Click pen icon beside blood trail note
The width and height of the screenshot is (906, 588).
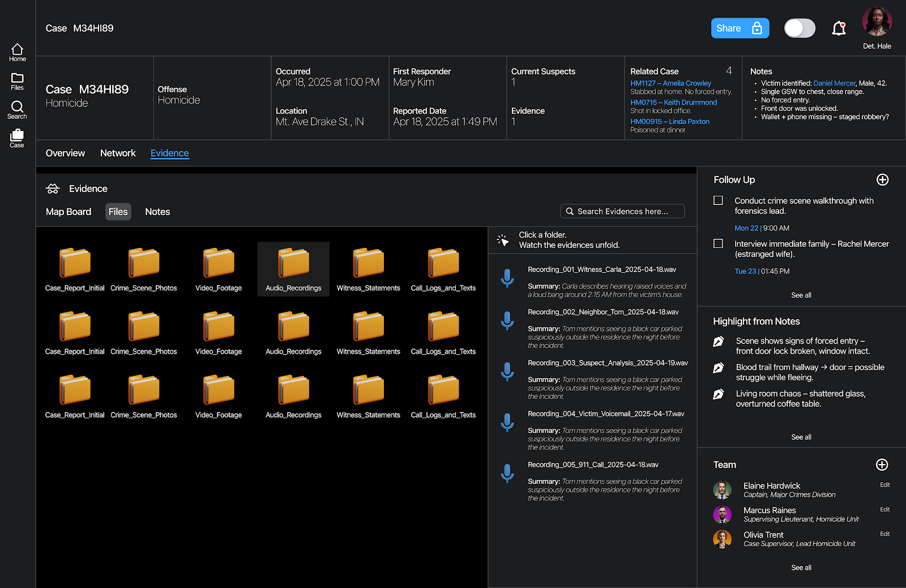(x=719, y=368)
